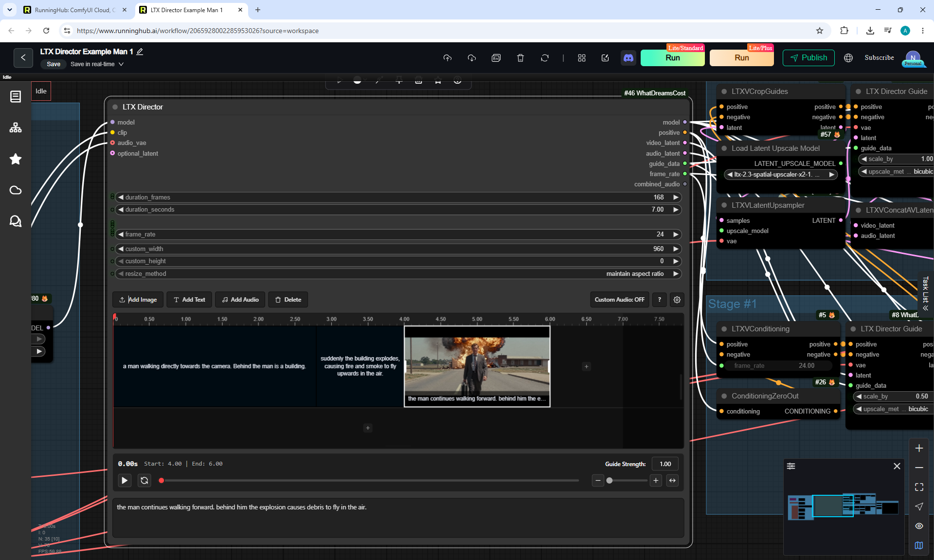The width and height of the screenshot is (934, 560).
Task: Increase duration_frames with right arrow
Action: 676,198
